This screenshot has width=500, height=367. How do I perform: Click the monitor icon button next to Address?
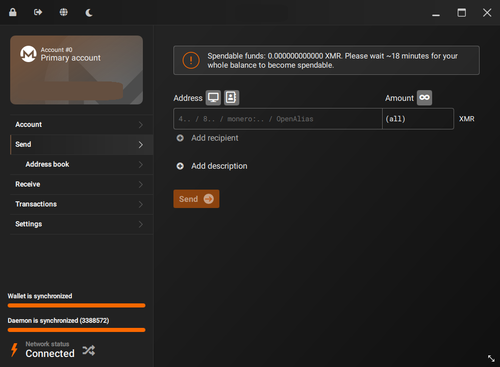[213, 98]
